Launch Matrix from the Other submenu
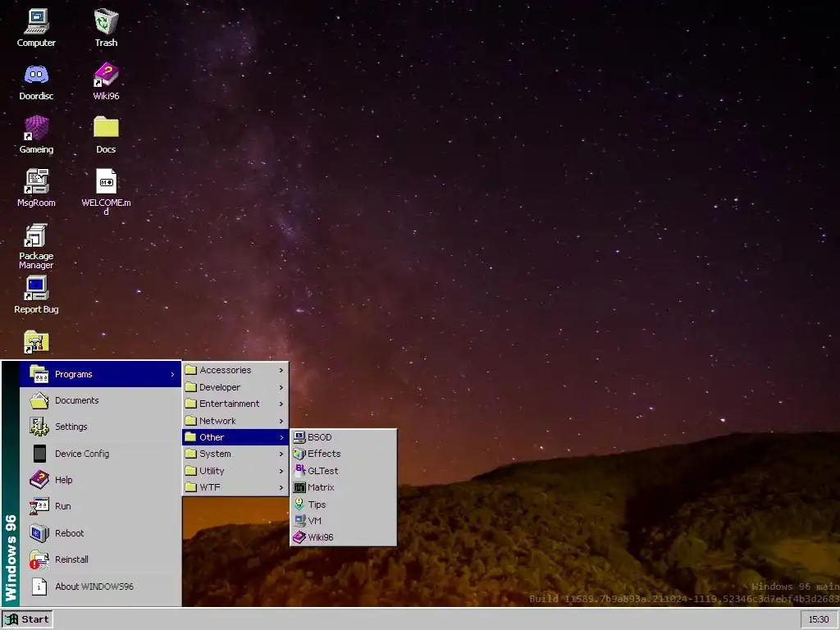This screenshot has height=630, width=840. [344, 487]
